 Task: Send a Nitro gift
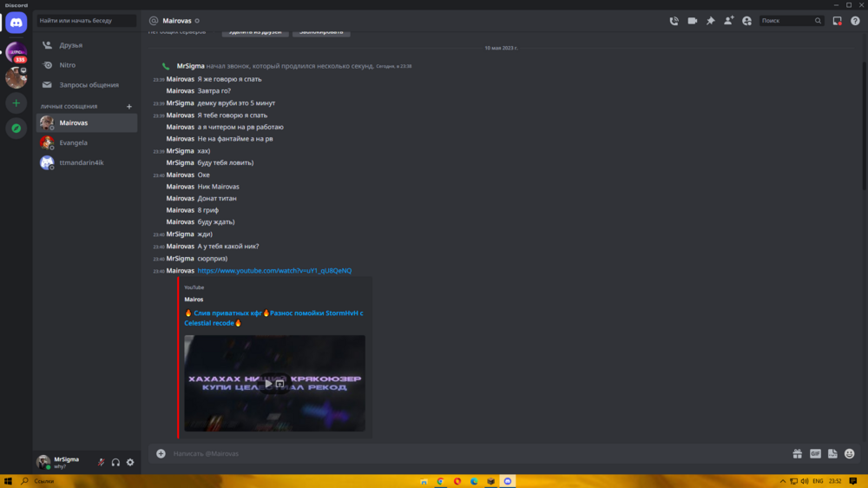[x=797, y=453]
